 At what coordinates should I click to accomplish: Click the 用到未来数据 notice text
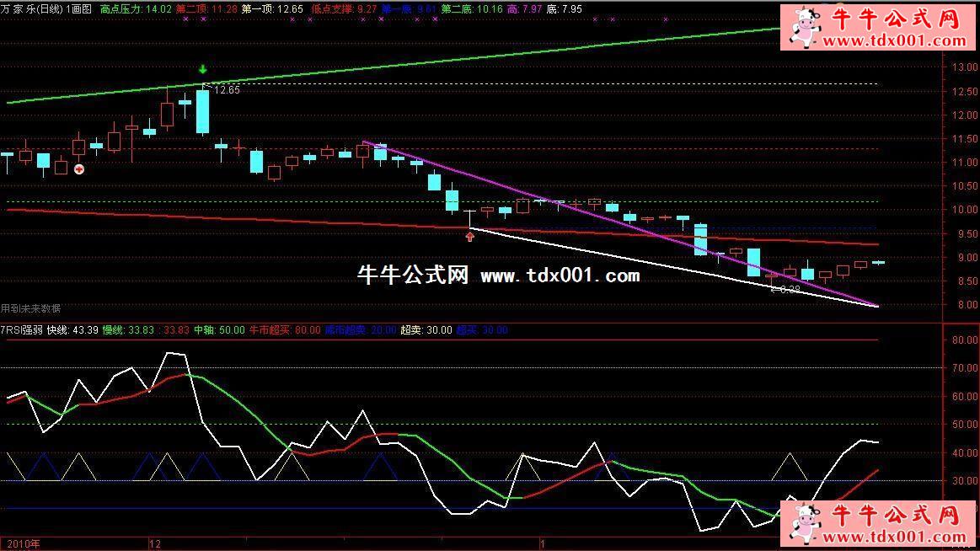[31, 308]
